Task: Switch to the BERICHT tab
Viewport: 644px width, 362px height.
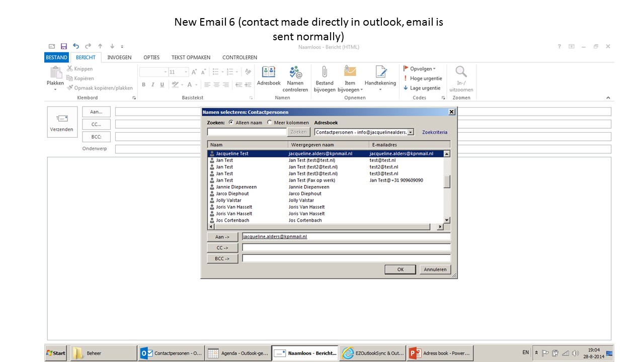Action: tap(86, 57)
